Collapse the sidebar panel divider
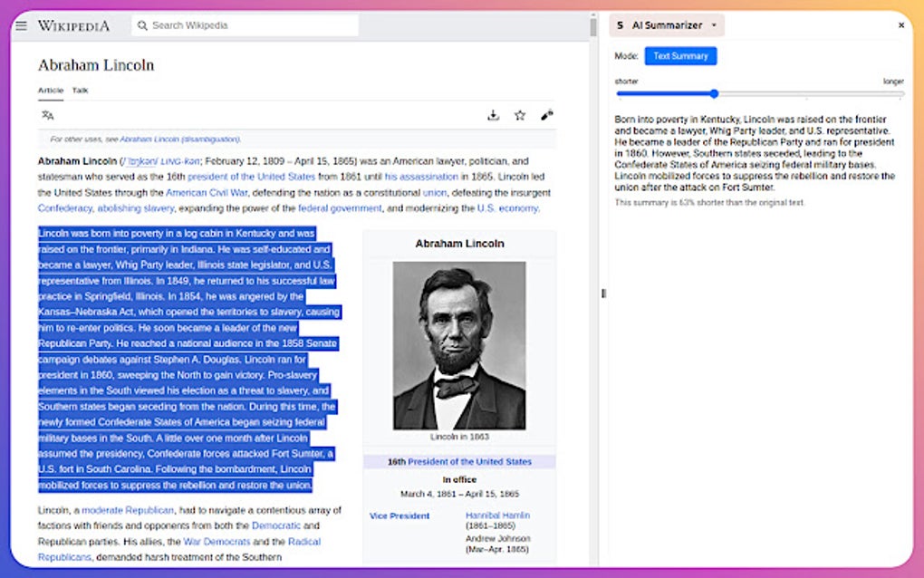924x578 pixels. (x=602, y=294)
